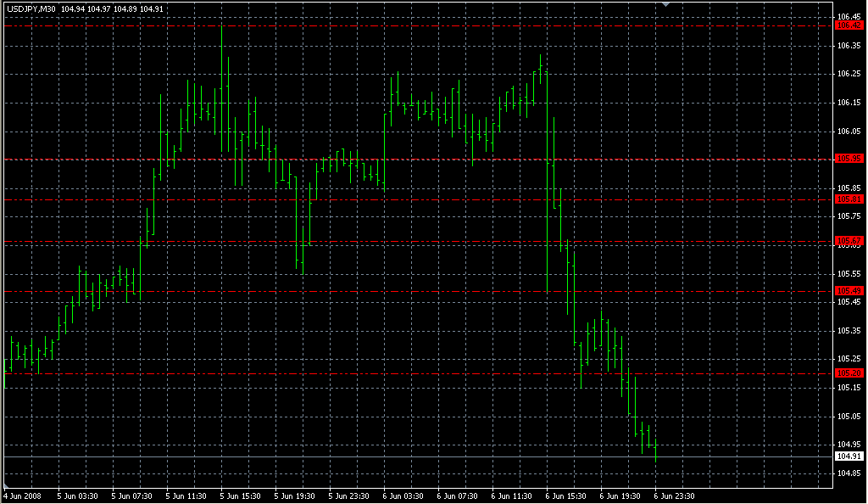Click the white 104.91 current price label
The image size is (868, 504).
coord(849,456)
